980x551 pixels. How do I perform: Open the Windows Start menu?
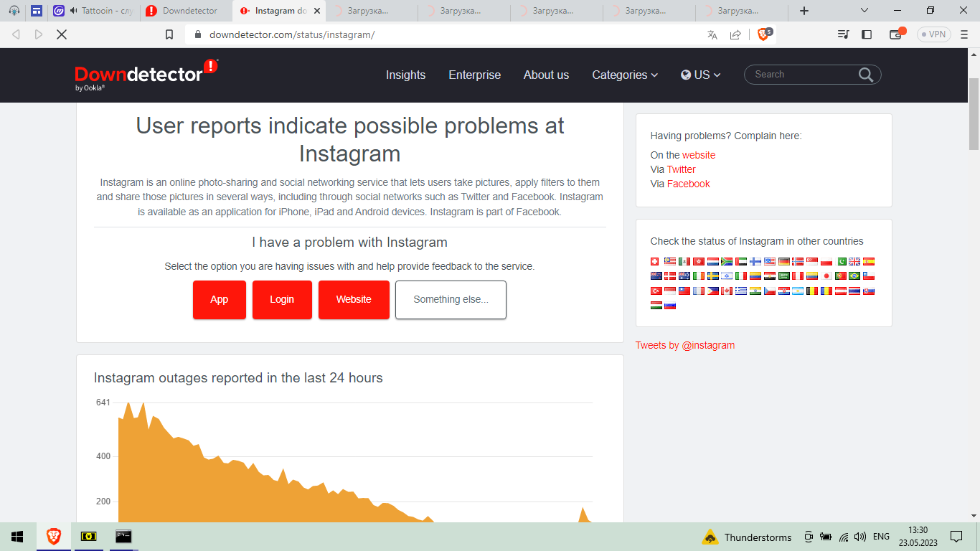17,537
